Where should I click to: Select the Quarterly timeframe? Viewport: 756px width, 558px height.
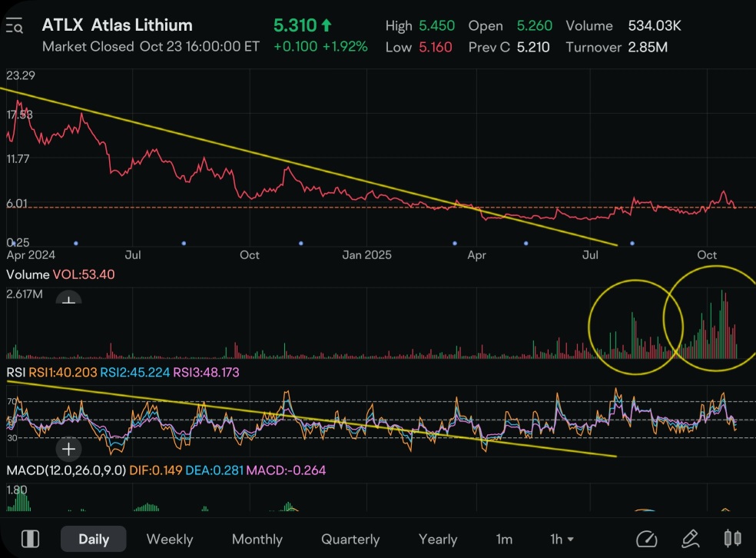(x=350, y=539)
